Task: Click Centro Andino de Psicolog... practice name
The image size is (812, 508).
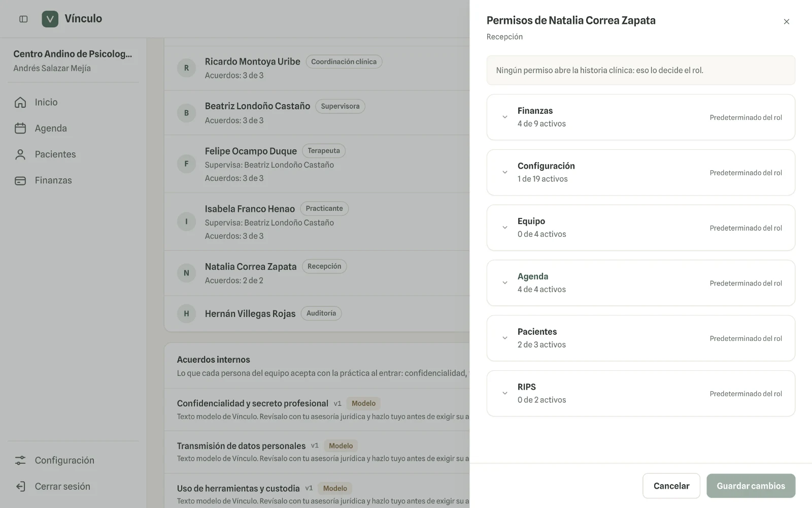Action: (x=73, y=54)
